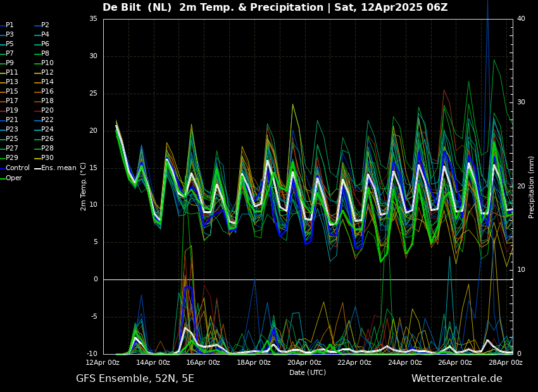The width and height of the screenshot is (538, 392).
Task: Click the Control legend entry
Action: coord(15,168)
